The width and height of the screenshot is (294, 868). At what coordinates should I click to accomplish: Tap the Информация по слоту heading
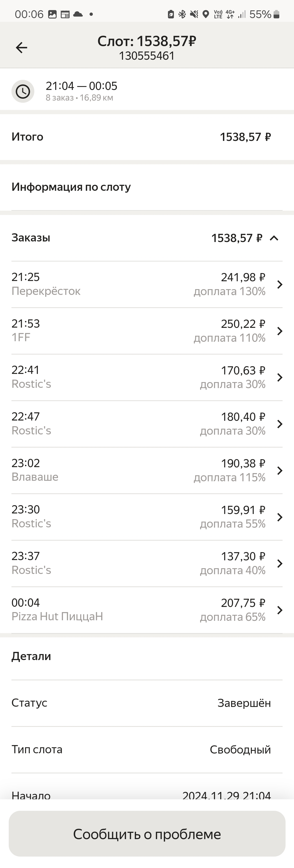point(71,187)
